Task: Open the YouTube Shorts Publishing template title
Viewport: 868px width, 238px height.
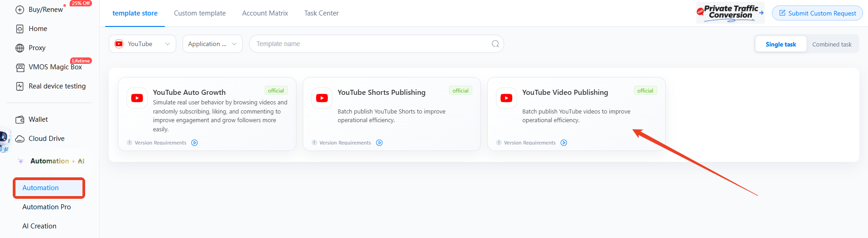Action: pos(382,92)
